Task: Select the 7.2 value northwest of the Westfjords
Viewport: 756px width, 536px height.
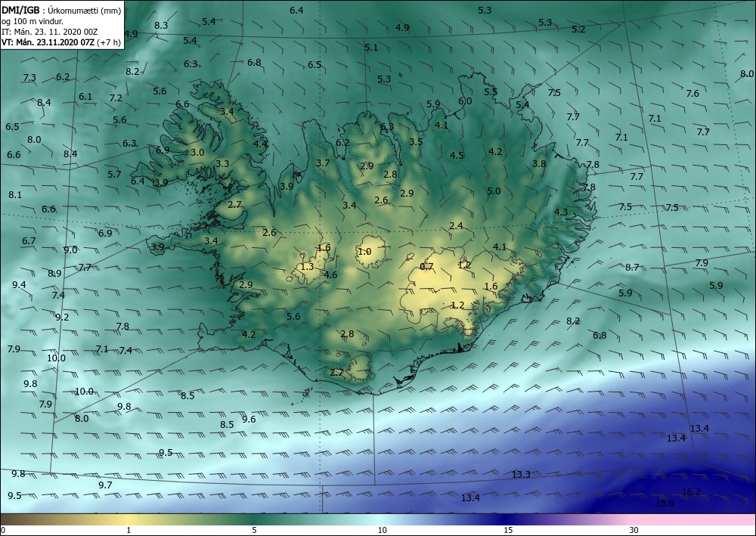Action: pos(116,98)
